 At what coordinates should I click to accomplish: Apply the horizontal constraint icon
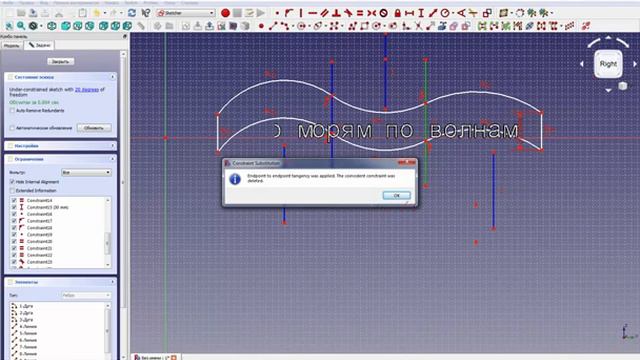pos(313,13)
